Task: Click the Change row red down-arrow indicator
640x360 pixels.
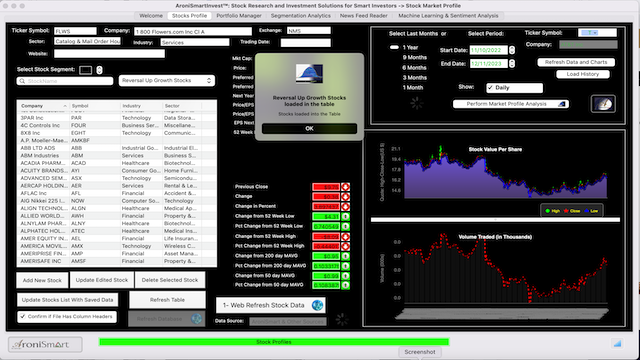Action: click(x=345, y=197)
